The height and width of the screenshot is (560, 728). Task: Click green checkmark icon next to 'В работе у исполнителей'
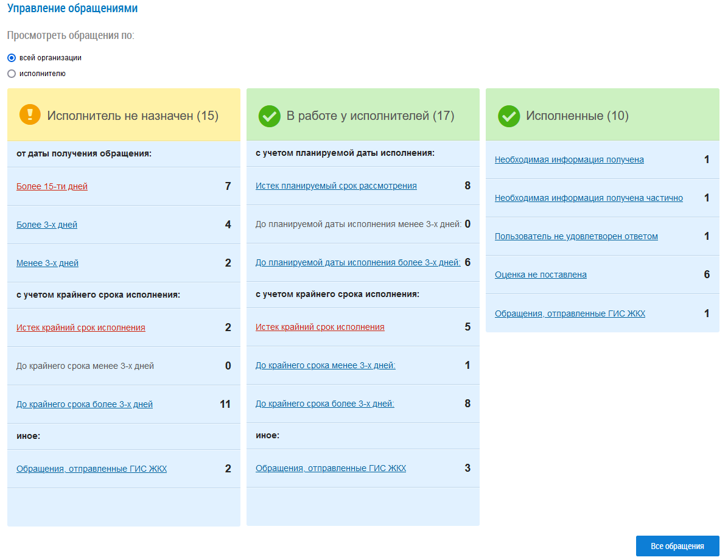pos(269,116)
